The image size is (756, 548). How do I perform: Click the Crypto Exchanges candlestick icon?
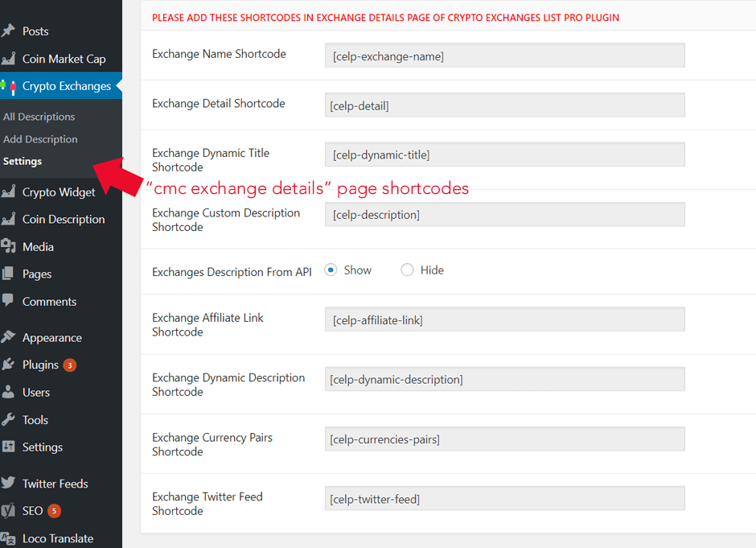click(x=9, y=87)
